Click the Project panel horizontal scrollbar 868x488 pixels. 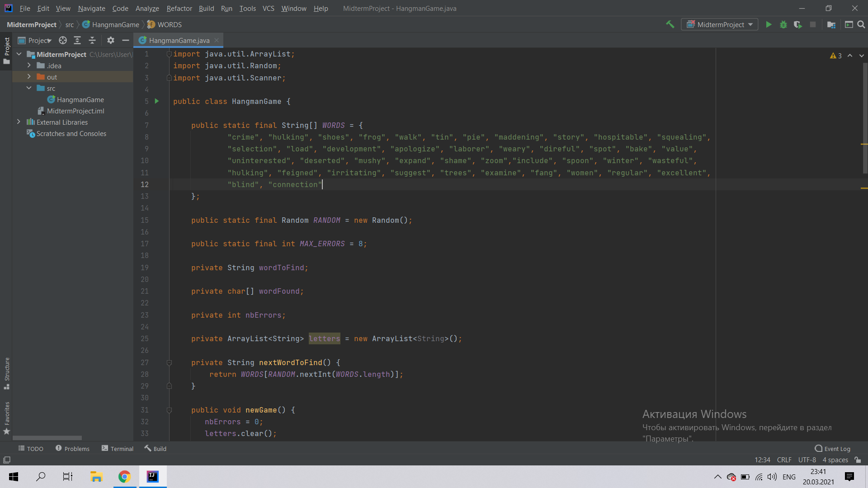click(x=47, y=438)
